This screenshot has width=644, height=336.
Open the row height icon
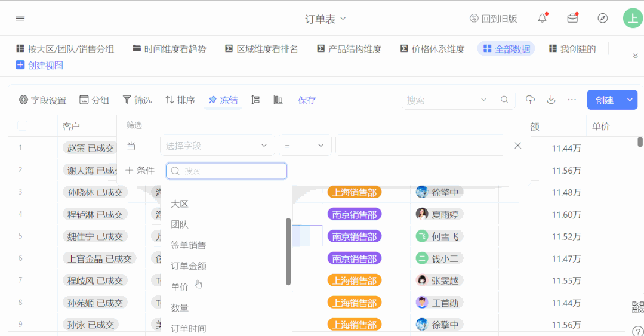pos(255,100)
